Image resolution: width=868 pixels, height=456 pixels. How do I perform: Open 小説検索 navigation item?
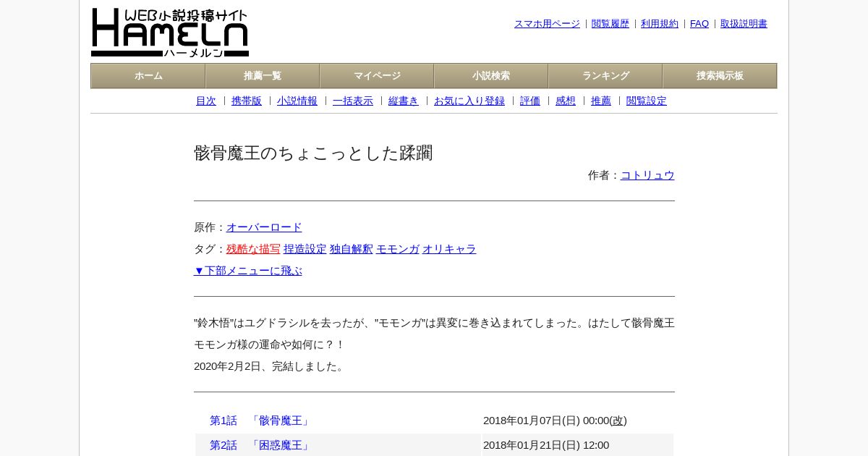(x=491, y=76)
